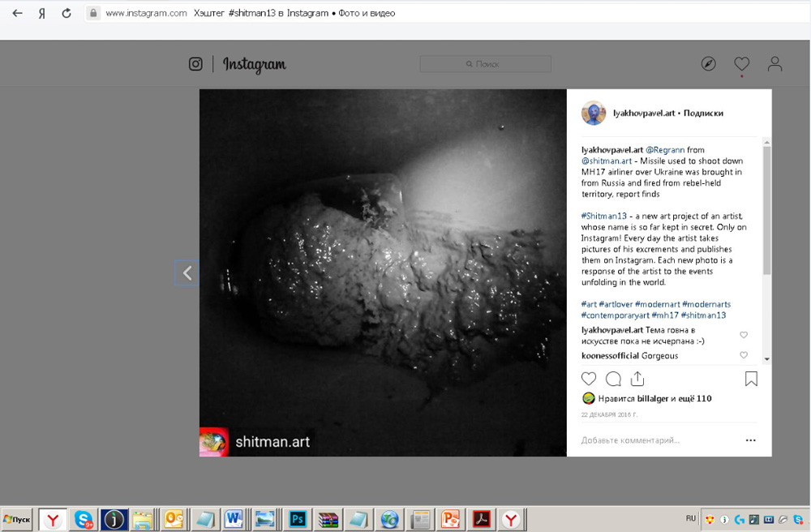The width and height of the screenshot is (811, 532).
Task: Toggle bookmark to save this post
Action: coord(751,379)
